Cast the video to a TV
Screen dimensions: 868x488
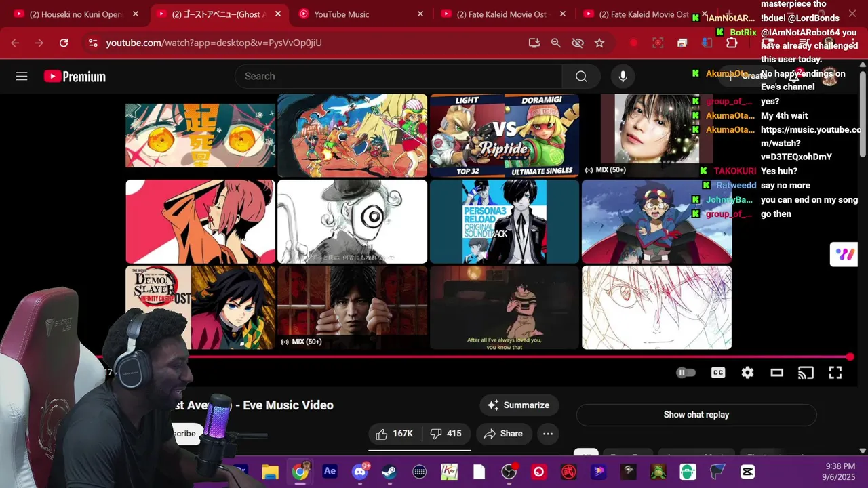point(806,373)
